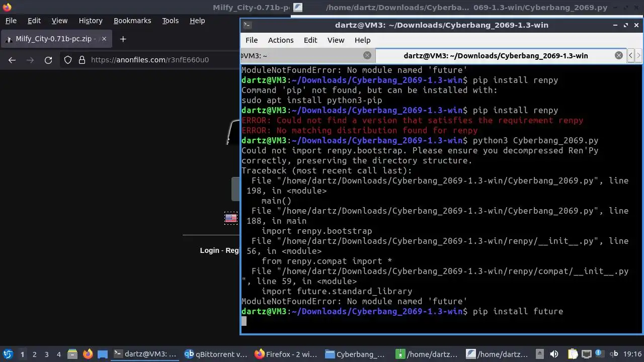The width and height of the screenshot is (644, 362).
Task: Switch to workspace 3
Action: coord(47,354)
